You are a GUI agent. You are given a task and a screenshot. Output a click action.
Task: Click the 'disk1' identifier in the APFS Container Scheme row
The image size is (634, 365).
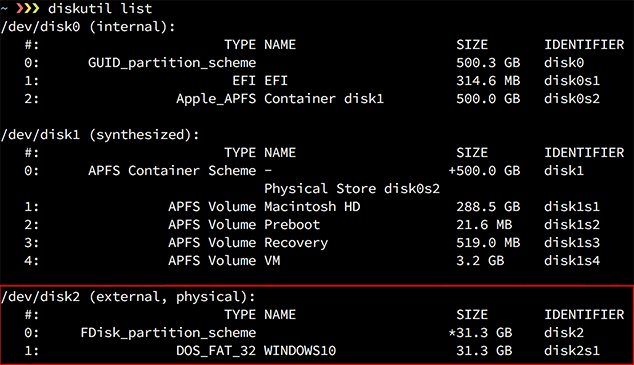click(x=564, y=171)
